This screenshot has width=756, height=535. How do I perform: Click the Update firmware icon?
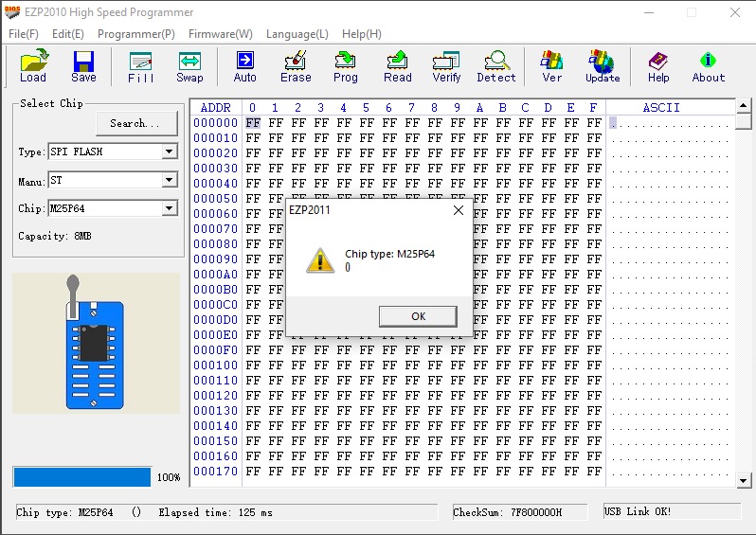point(603,66)
